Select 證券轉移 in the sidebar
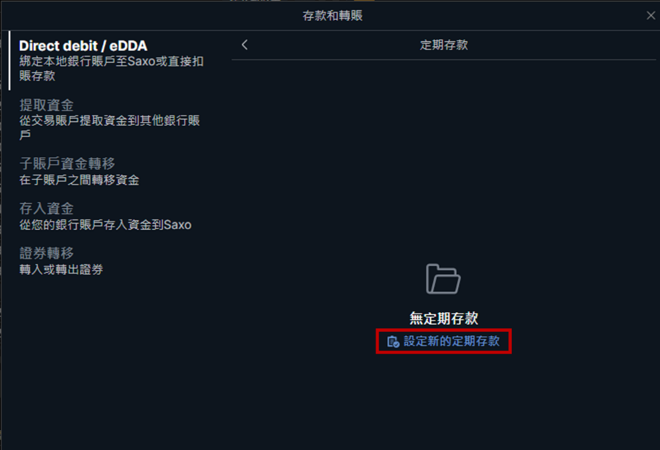Viewport: 660px width, 450px height. [x=46, y=253]
